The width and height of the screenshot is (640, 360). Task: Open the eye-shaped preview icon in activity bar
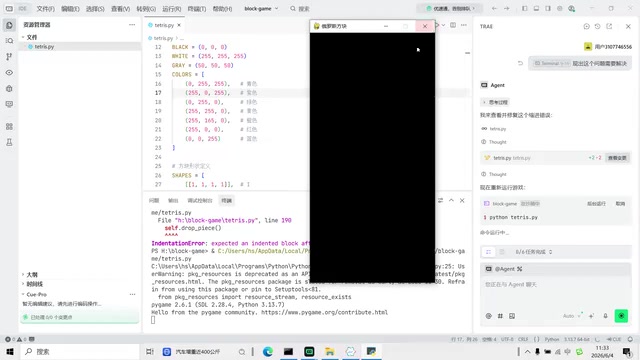(x=9, y=73)
